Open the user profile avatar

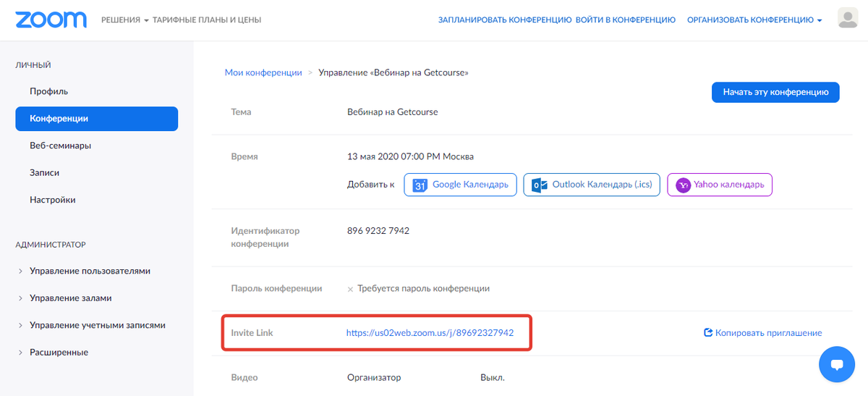(847, 19)
